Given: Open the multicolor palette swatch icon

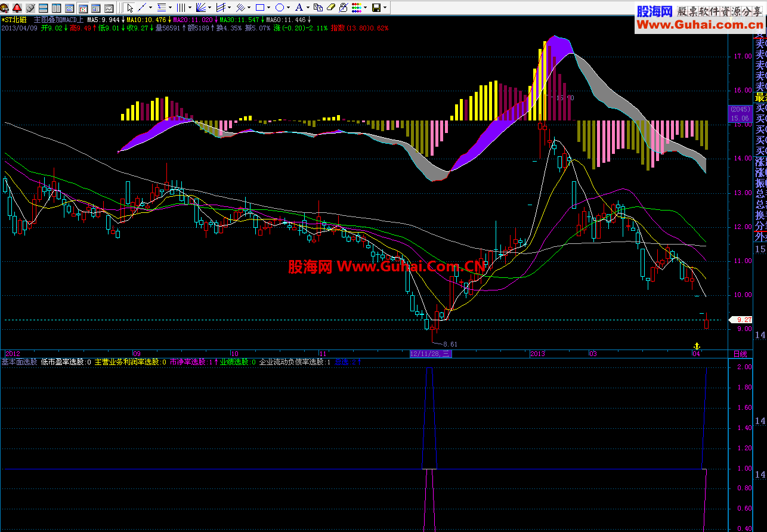Looking at the screenshot, I should point(356,8).
